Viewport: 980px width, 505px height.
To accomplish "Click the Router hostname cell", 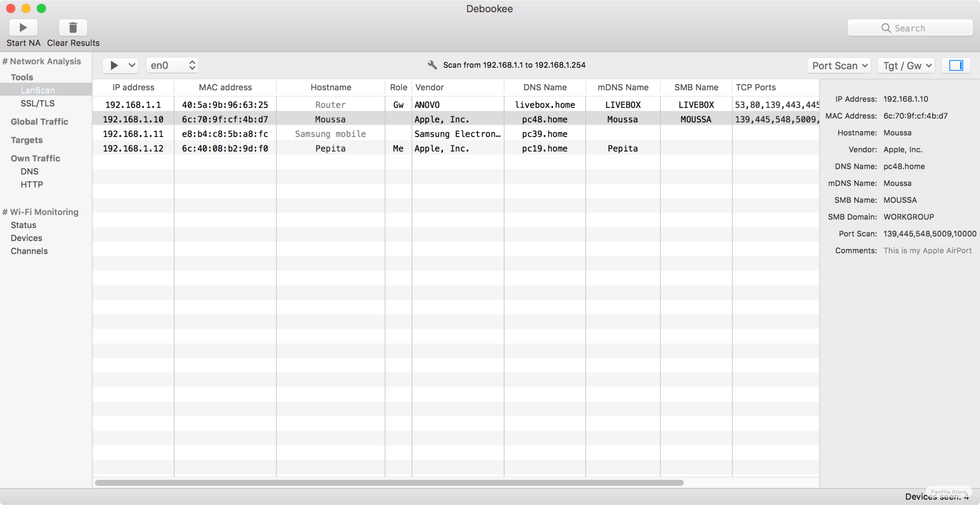I will pos(330,105).
